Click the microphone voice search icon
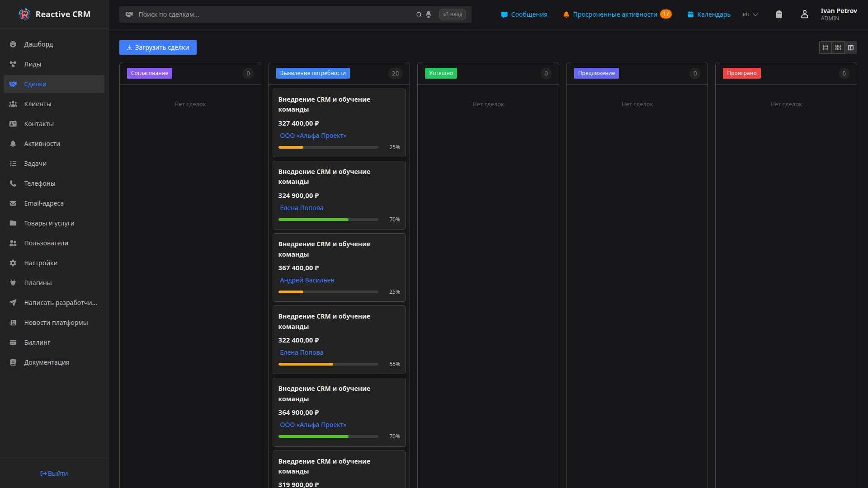Image resolution: width=868 pixels, height=488 pixels. (x=429, y=14)
